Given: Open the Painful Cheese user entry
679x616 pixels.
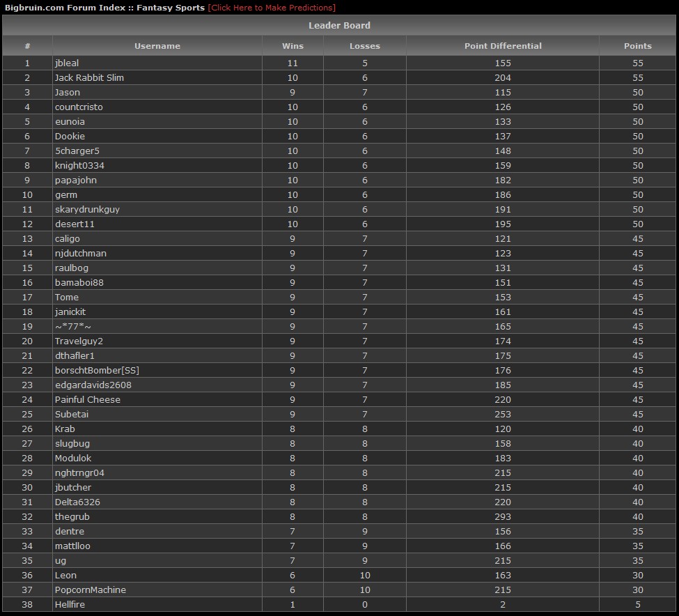Looking at the screenshot, I should coord(88,399).
